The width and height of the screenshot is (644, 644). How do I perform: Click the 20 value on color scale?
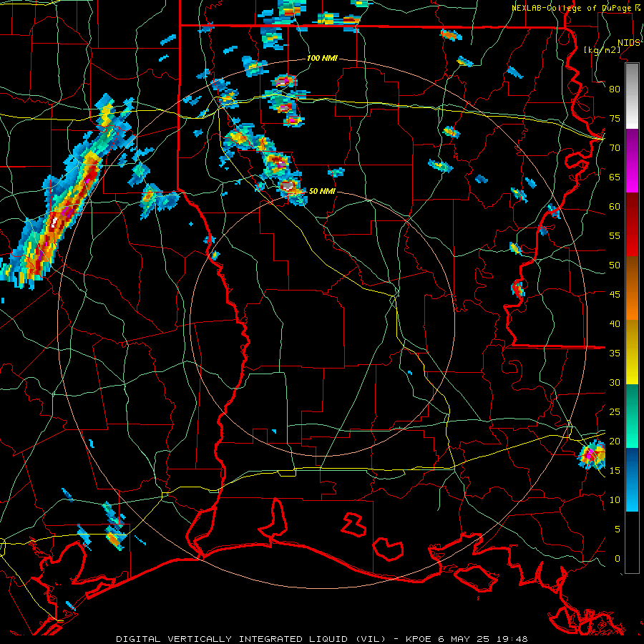click(x=615, y=441)
